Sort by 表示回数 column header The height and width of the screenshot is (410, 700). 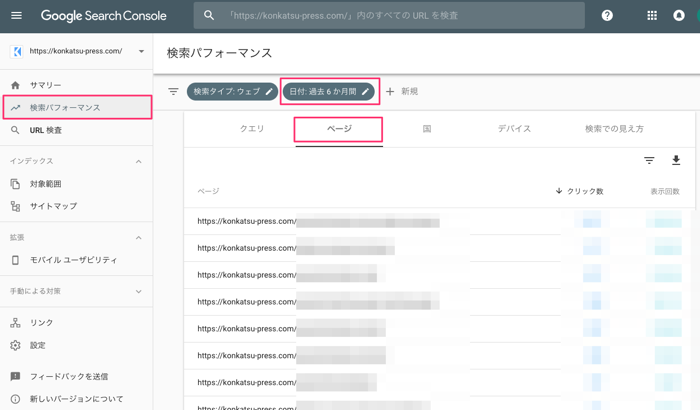(x=665, y=192)
